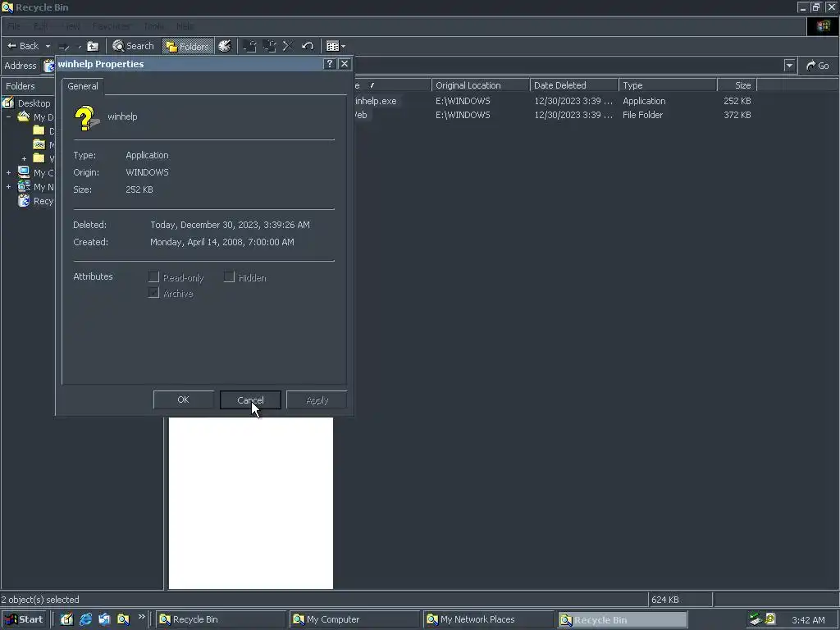The image size is (840, 630).
Task: Switch to My Network Places taskbar window
Action: [x=489, y=619]
